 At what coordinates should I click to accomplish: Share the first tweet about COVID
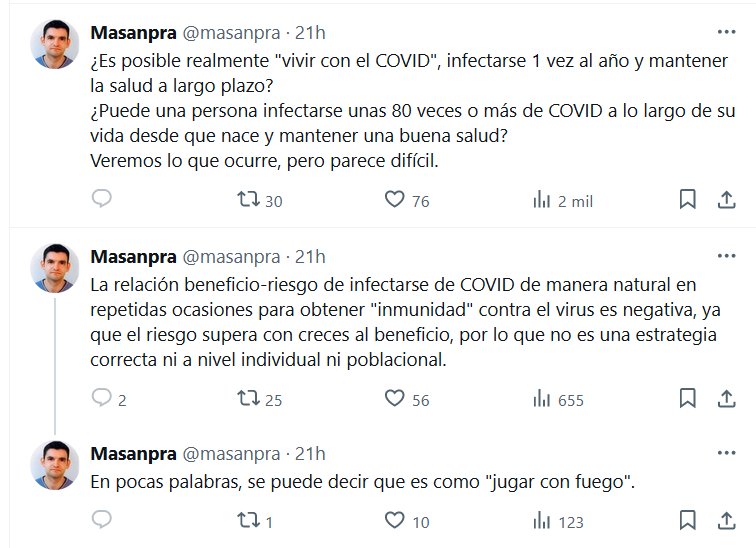[726, 200]
